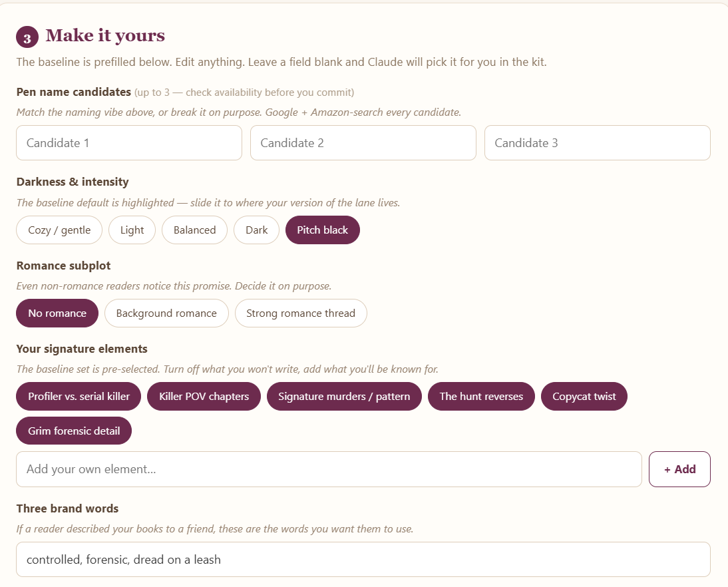Select No romance subplot

57,313
